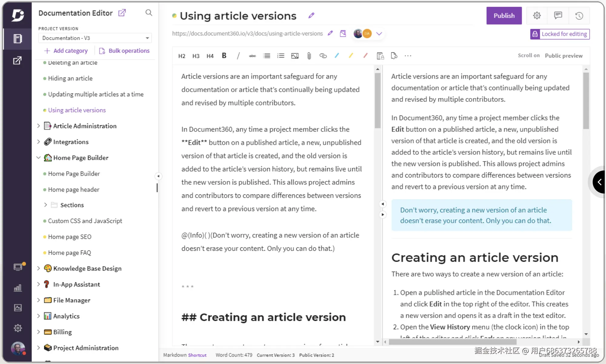Collapse the Home Page Builder category
Screen dimensions: 606x364
pos(38,157)
